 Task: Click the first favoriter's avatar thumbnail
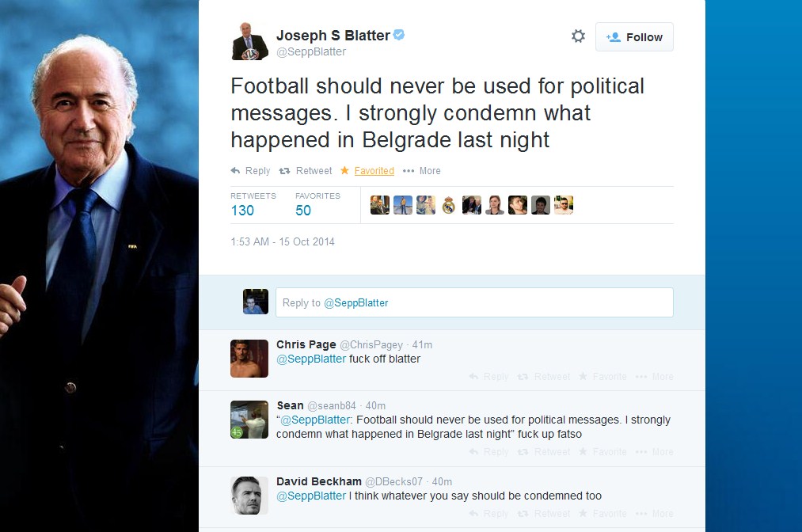tap(378, 204)
